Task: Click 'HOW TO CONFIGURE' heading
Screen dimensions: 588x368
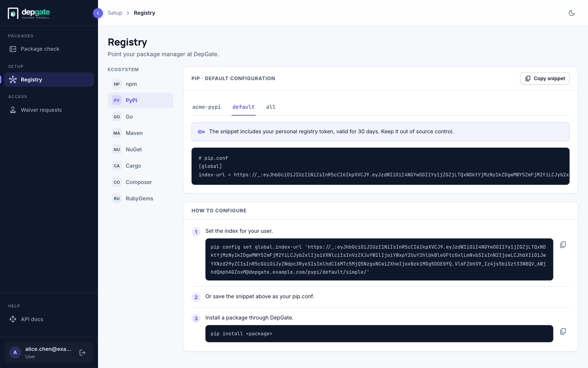Action: tap(219, 211)
